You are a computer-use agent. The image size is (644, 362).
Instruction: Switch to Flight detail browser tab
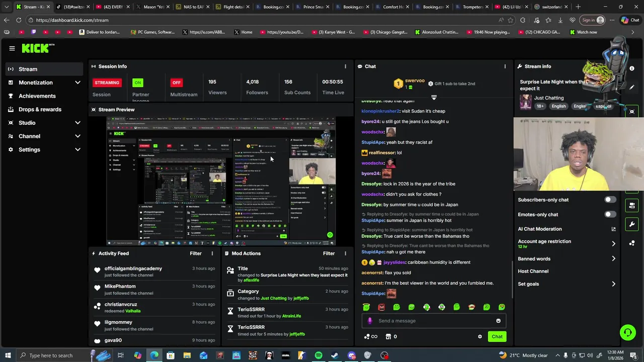pos(230,7)
